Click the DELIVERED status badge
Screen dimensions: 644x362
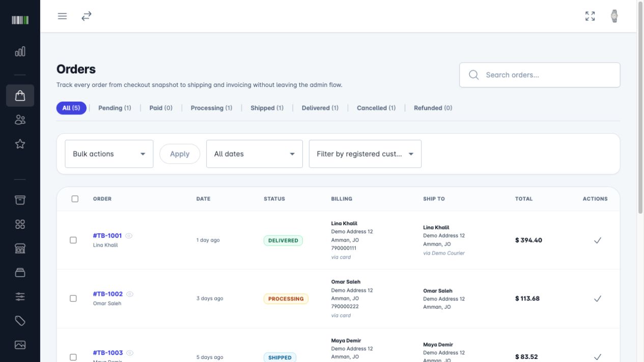pos(283,240)
